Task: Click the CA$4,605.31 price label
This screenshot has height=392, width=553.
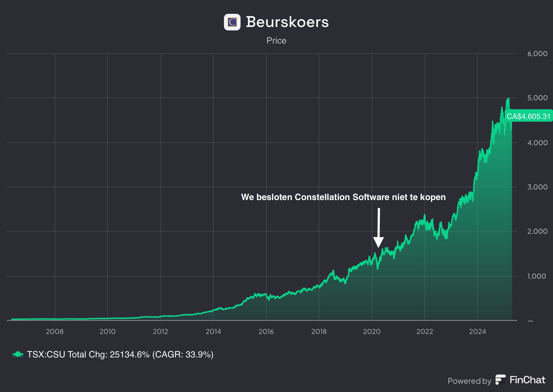Action: click(528, 116)
